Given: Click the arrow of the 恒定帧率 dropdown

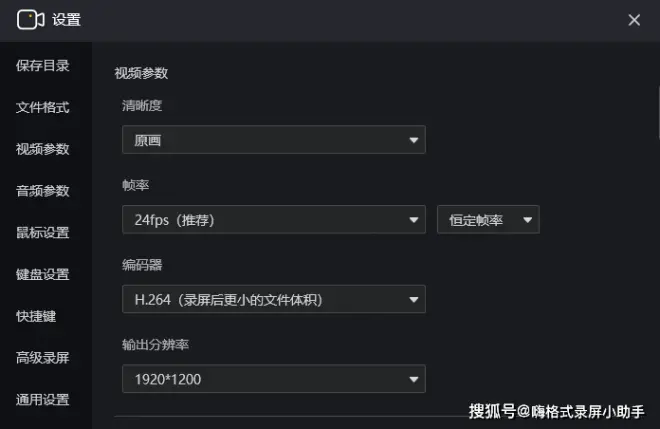Looking at the screenshot, I should point(527,220).
